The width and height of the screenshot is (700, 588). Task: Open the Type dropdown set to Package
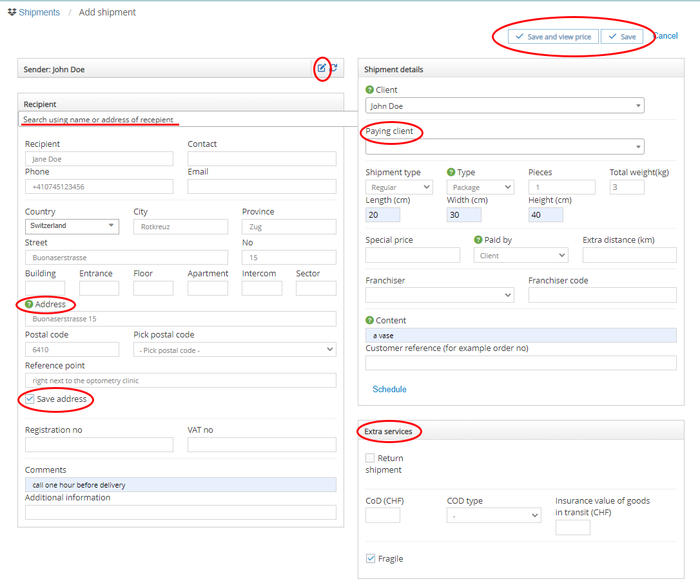click(480, 187)
